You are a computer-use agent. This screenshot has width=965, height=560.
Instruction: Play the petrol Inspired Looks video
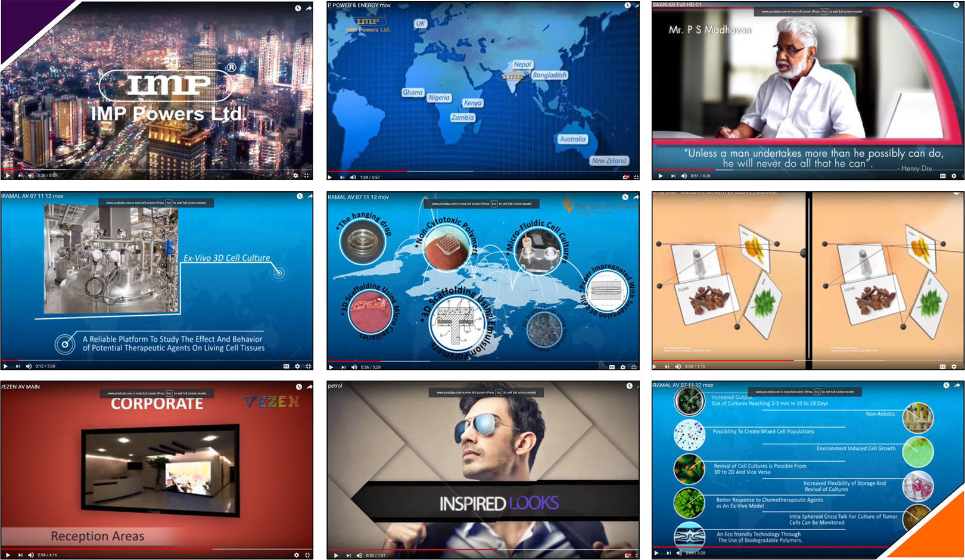336,555
